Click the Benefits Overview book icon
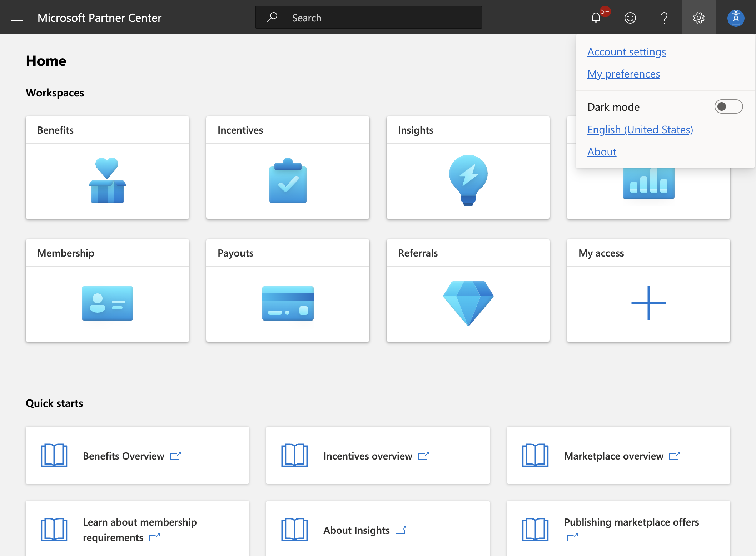This screenshot has height=556, width=756. tap(54, 455)
